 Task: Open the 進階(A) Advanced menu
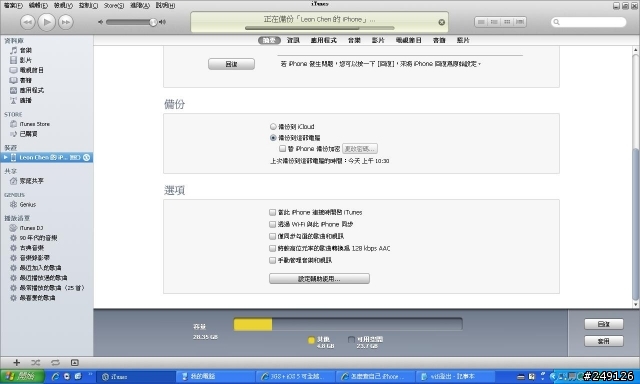tap(140, 5)
